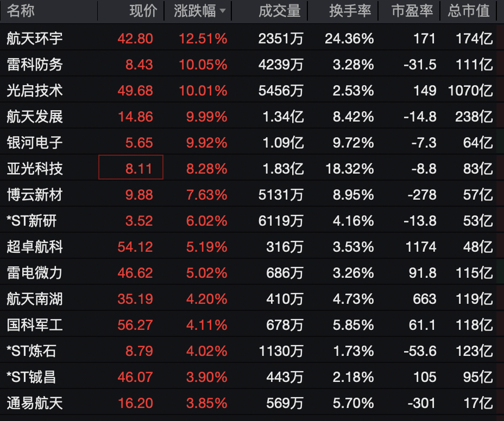Sort stocks by 换手率 header

click(350, 11)
